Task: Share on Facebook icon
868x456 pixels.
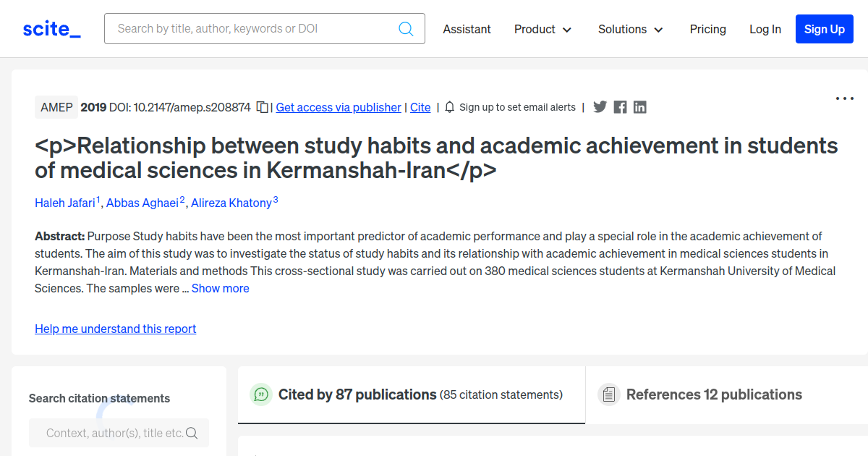Action: tap(620, 107)
